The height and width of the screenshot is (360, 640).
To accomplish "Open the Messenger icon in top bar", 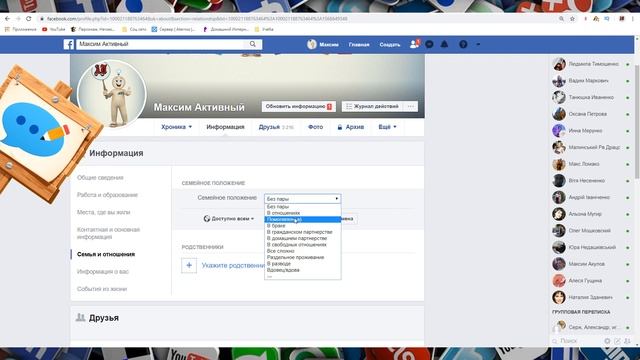I will 429,44.
